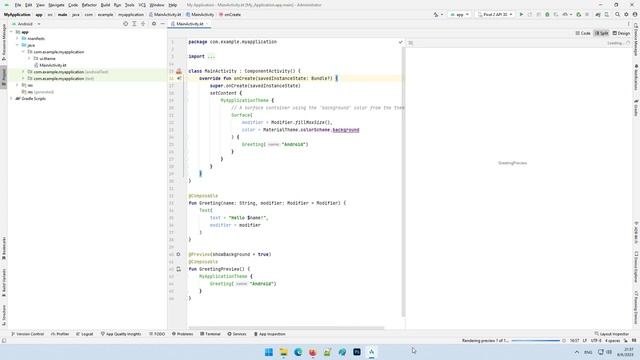The width and height of the screenshot is (640, 360).
Task: Click the Sync Project with Gradle icon
Action: [x=598, y=14]
